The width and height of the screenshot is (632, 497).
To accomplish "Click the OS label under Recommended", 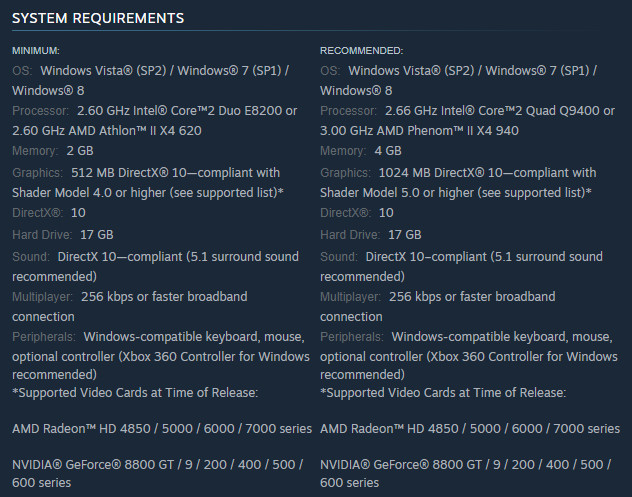I will [330, 71].
